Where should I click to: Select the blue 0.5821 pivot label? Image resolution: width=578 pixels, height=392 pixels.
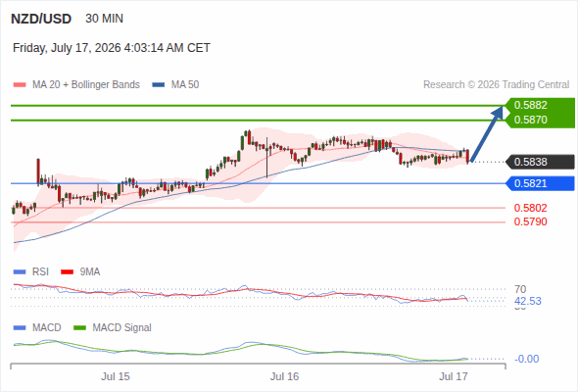540,183
